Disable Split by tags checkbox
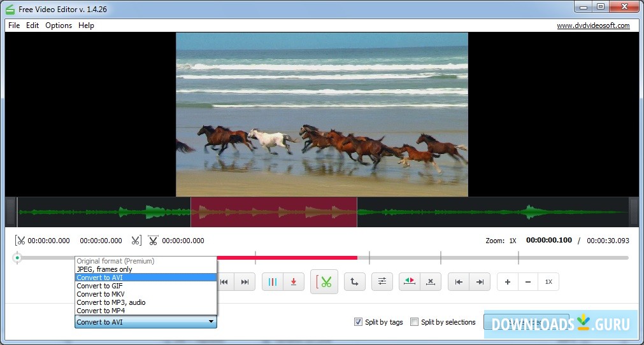644x345 pixels. pyautogui.click(x=358, y=322)
